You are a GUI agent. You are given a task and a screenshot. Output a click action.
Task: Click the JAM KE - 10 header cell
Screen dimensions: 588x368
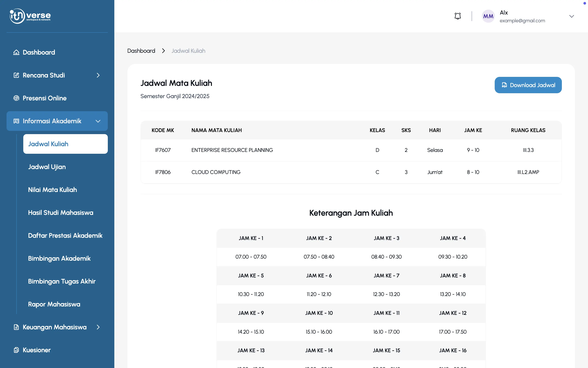pos(319,313)
